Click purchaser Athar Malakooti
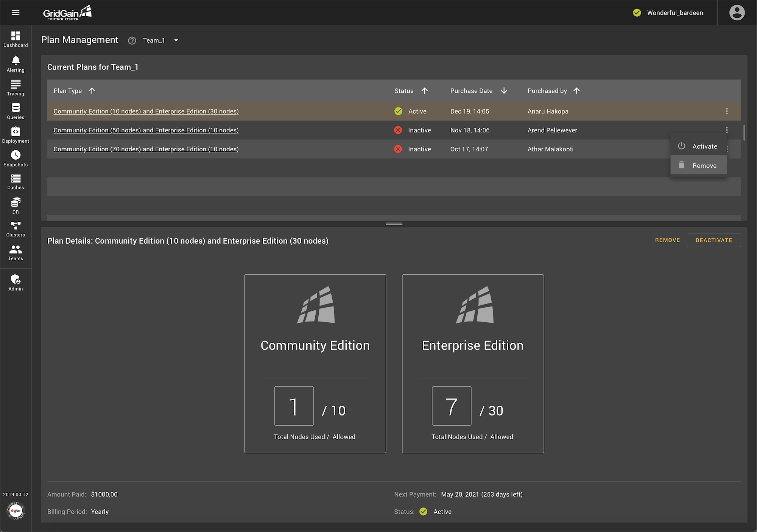Viewport: 757px width, 532px height. click(550, 149)
